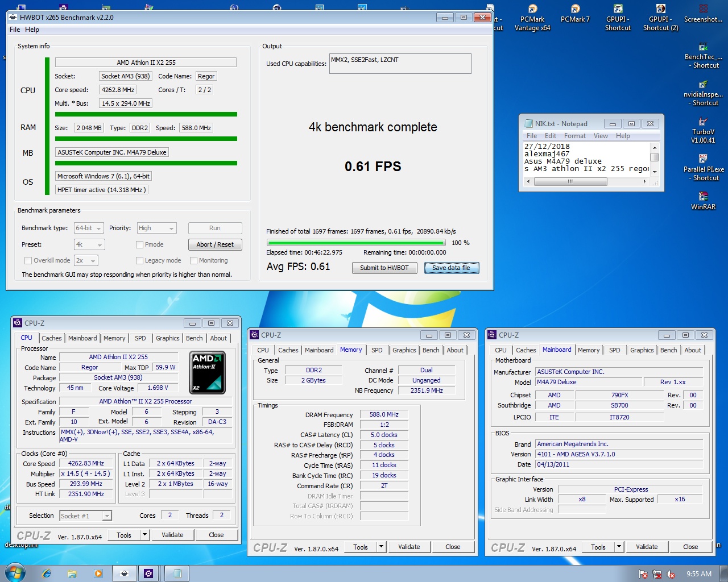This screenshot has width=728, height=582.
Task: Expand Tools arrow in CPU-Z Memory window
Action: pos(381,547)
